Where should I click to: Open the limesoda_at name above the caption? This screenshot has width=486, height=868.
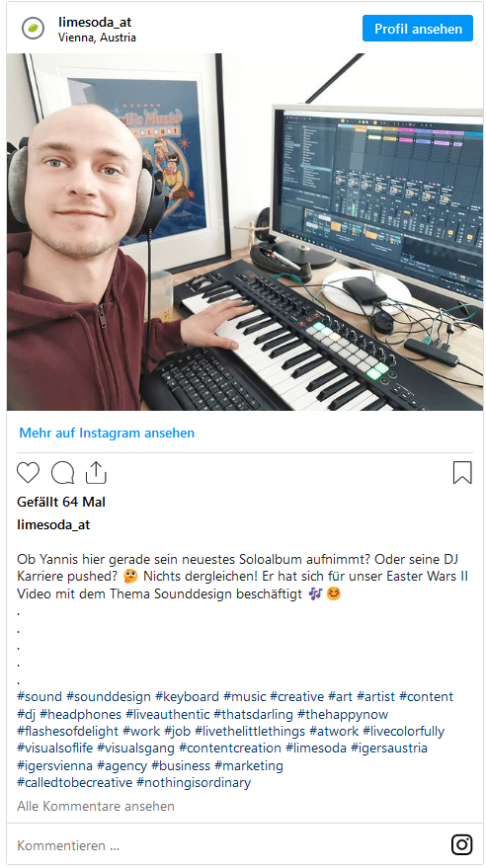(x=53, y=524)
